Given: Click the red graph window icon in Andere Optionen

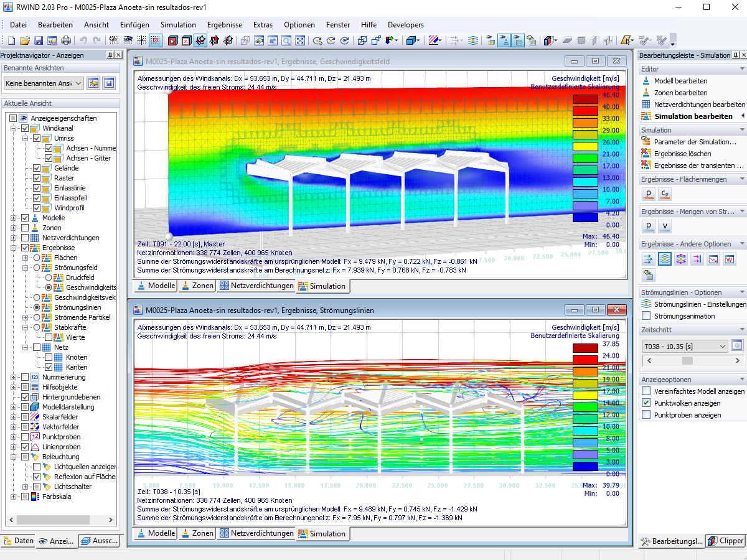Looking at the screenshot, I should pyautogui.click(x=713, y=259).
